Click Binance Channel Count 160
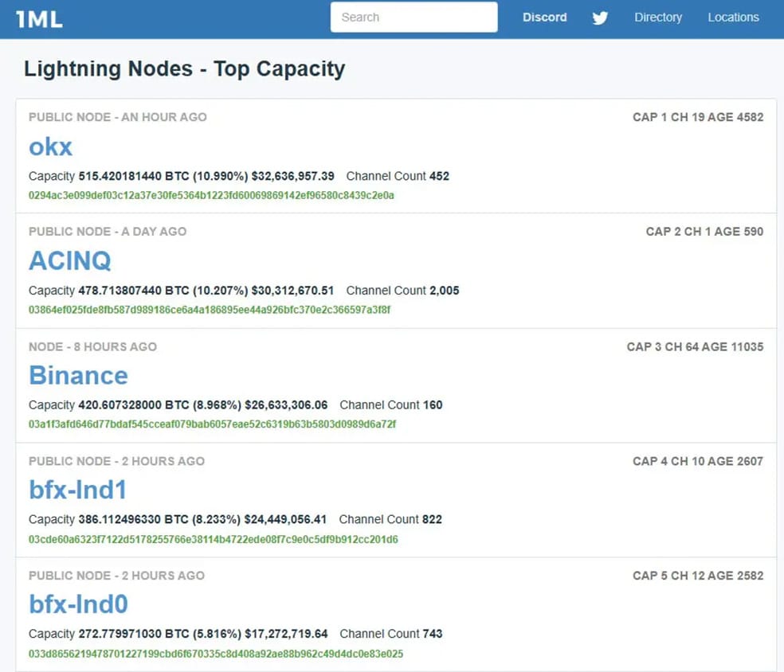The width and height of the screenshot is (784, 672). coord(391,405)
